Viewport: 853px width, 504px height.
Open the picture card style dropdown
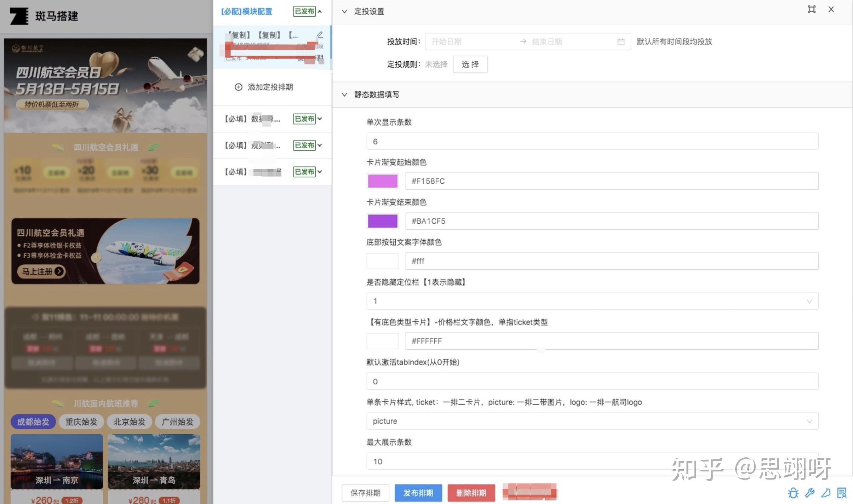point(592,421)
